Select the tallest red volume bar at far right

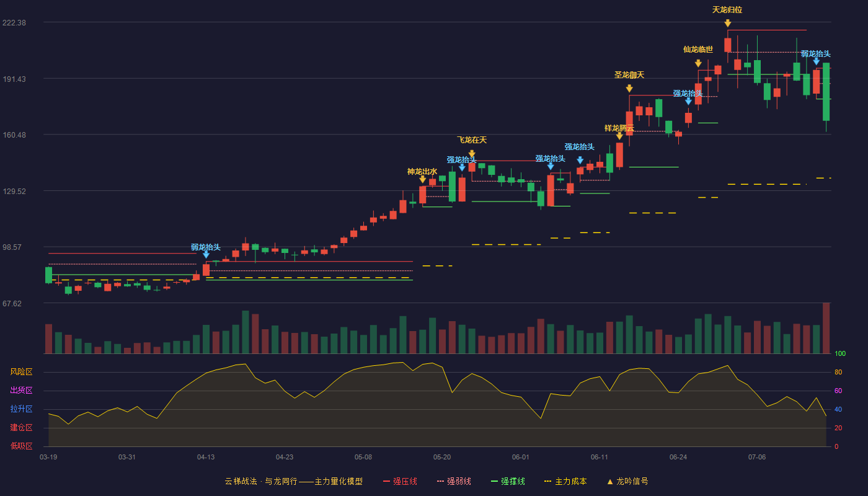[826, 328]
